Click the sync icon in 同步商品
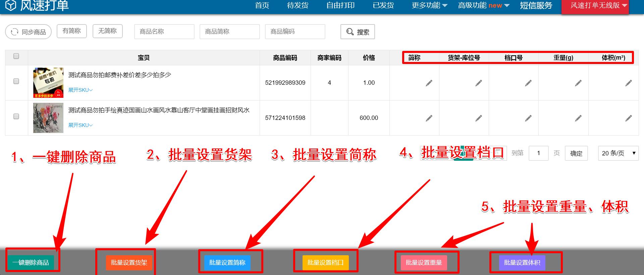 [x=14, y=32]
